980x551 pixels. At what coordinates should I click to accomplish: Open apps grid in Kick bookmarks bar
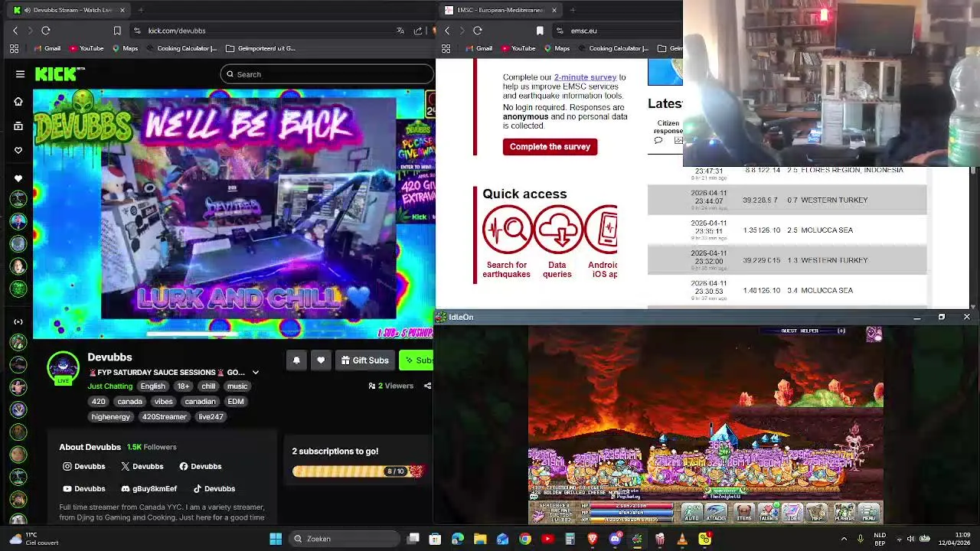[14, 48]
